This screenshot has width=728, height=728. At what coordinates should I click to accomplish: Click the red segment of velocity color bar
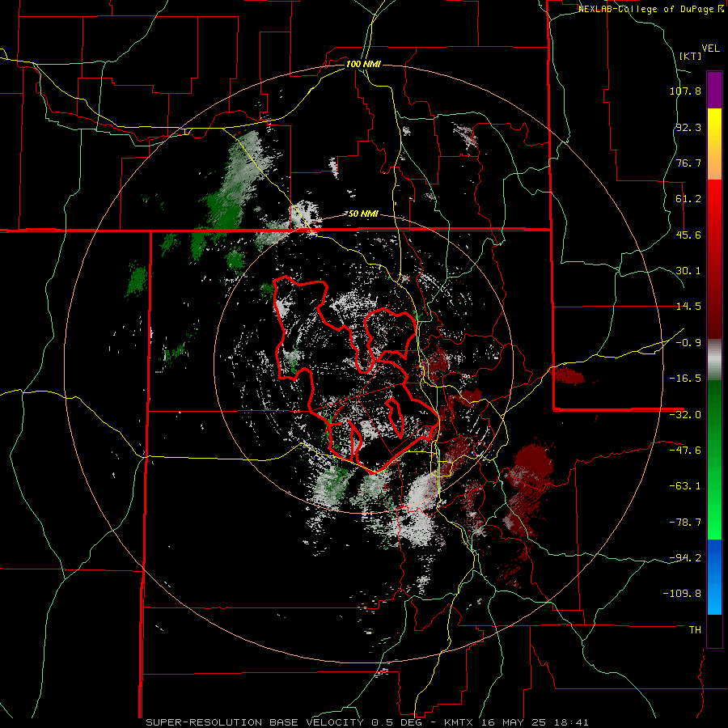pos(714,260)
